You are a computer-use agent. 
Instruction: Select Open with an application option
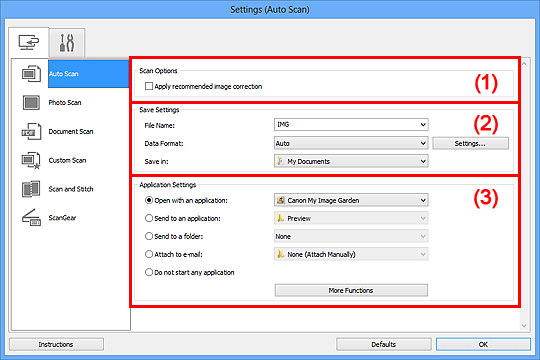click(149, 200)
